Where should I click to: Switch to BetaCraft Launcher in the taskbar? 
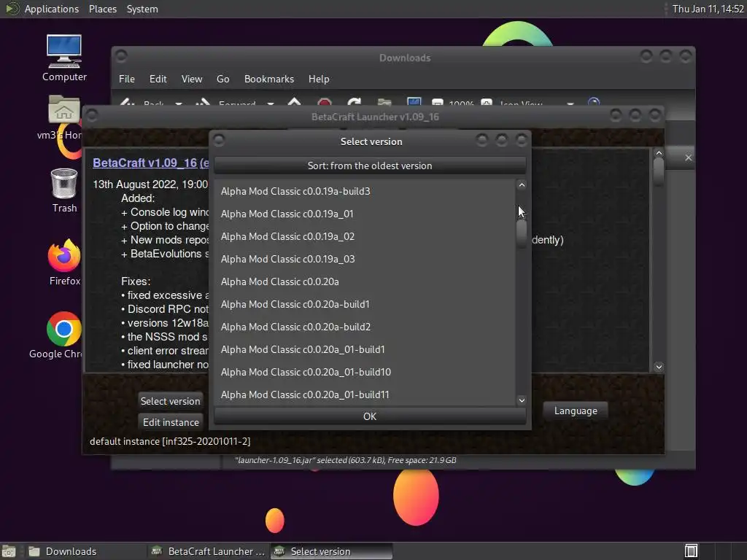(208, 551)
